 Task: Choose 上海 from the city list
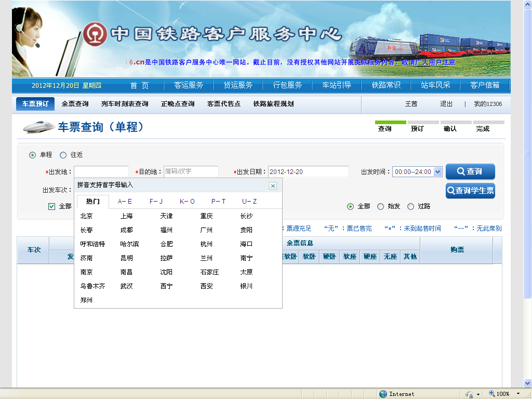pyautogui.click(x=126, y=216)
